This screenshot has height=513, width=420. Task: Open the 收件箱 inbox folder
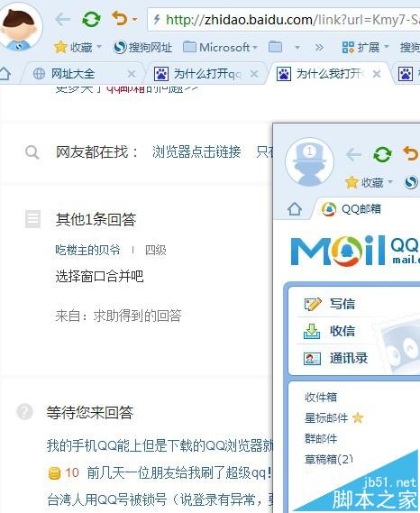click(x=321, y=398)
